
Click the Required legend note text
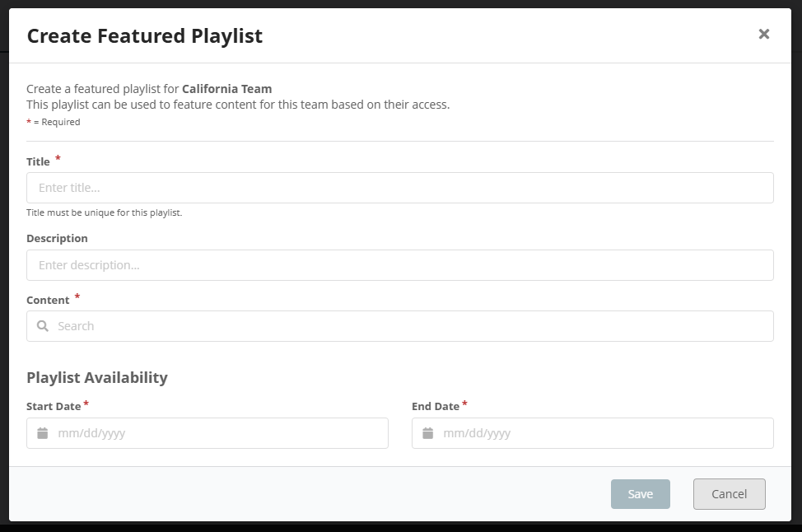[x=54, y=121]
